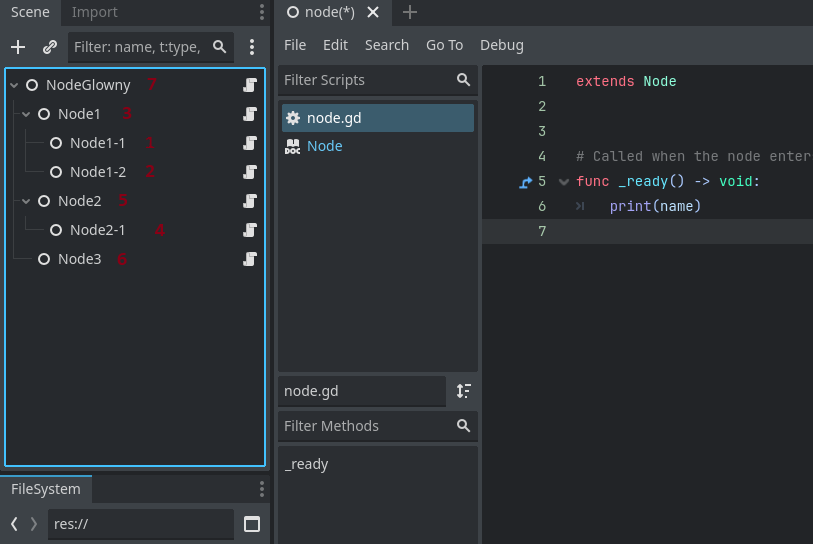Collapse the Node2 tree branch

tap(26, 201)
